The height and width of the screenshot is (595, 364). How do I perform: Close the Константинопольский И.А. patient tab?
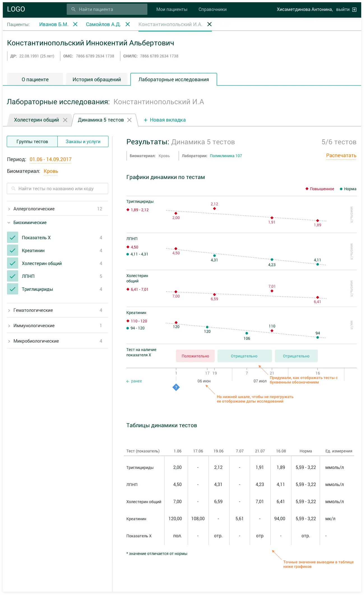209,24
